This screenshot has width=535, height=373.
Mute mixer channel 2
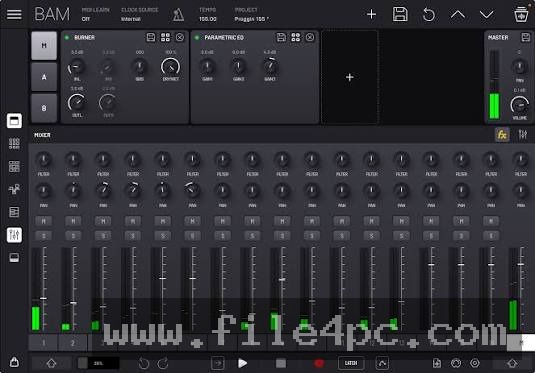pyautogui.click(x=73, y=221)
